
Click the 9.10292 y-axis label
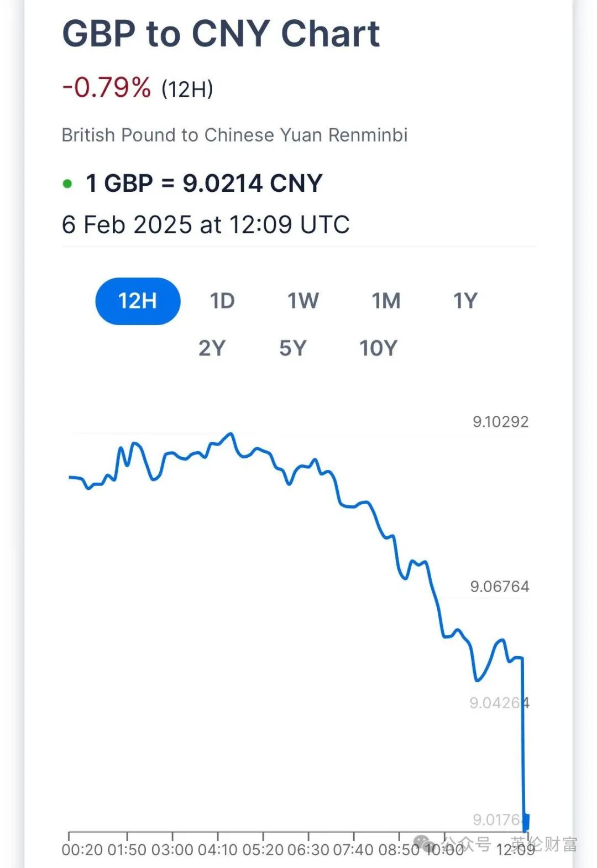coord(500,422)
